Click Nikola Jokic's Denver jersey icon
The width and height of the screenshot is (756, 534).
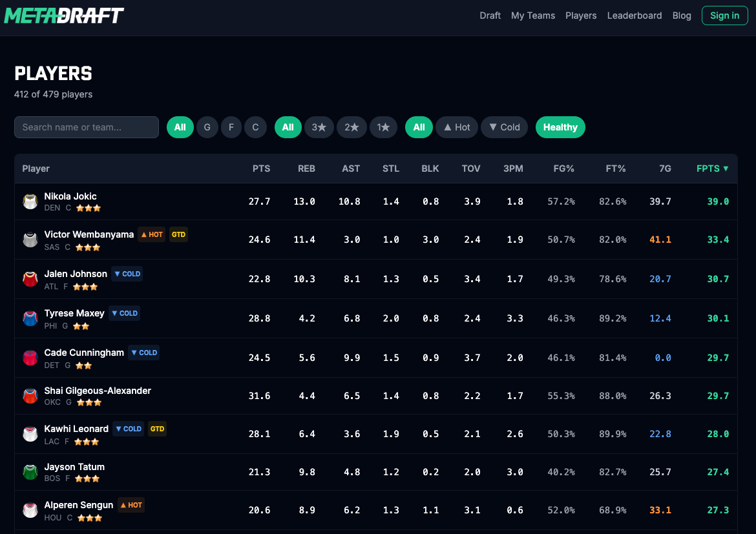coord(30,201)
